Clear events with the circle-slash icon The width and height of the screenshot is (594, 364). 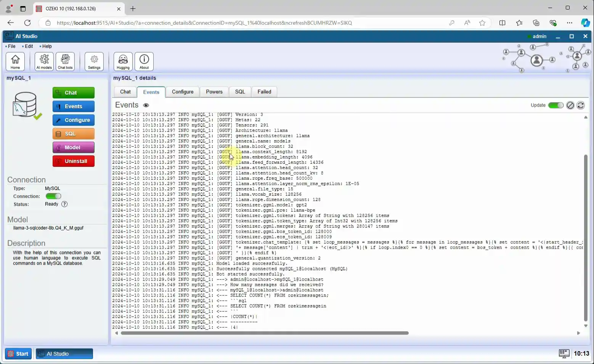coord(570,105)
